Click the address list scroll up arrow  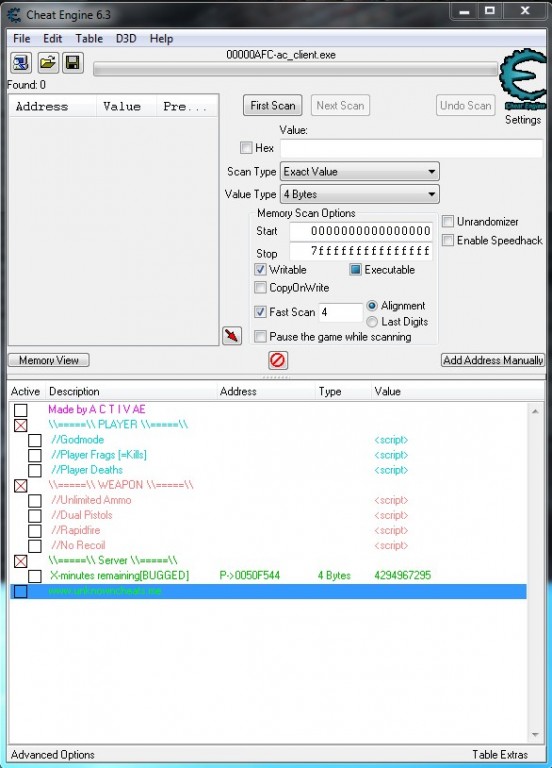(535, 411)
